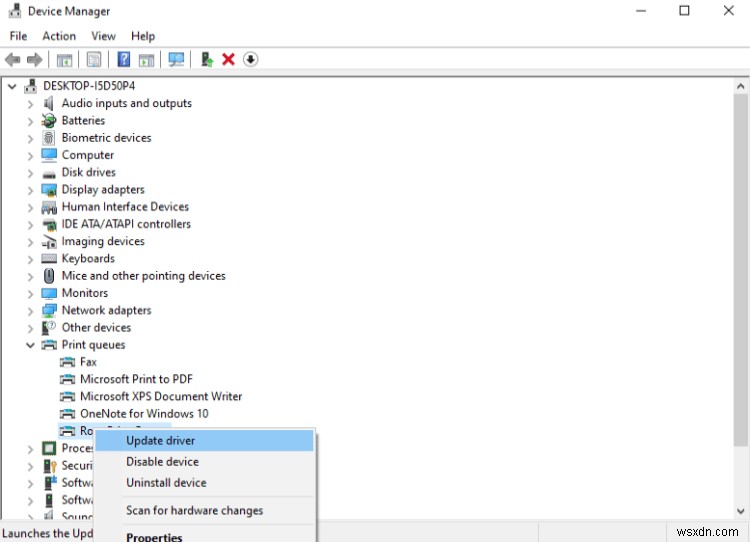Click the Properties sheet toolbar icon

click(94, 60)
